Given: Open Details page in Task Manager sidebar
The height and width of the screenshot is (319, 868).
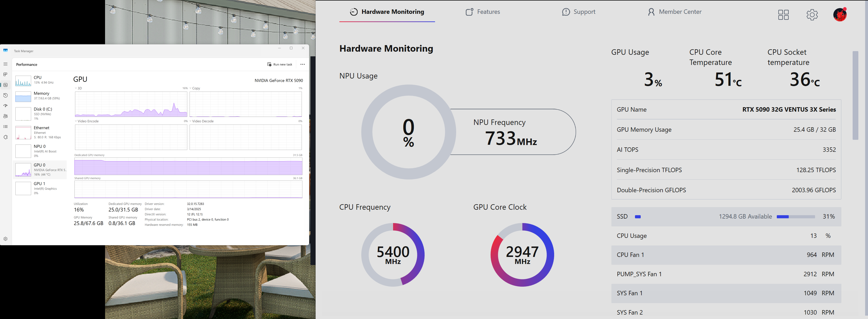Looking at the screenshot, I should 5,127.
